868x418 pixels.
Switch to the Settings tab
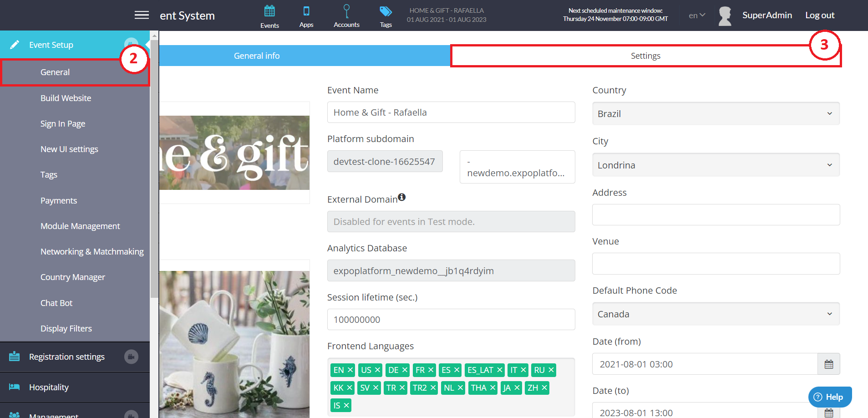[x=645, y=56]
